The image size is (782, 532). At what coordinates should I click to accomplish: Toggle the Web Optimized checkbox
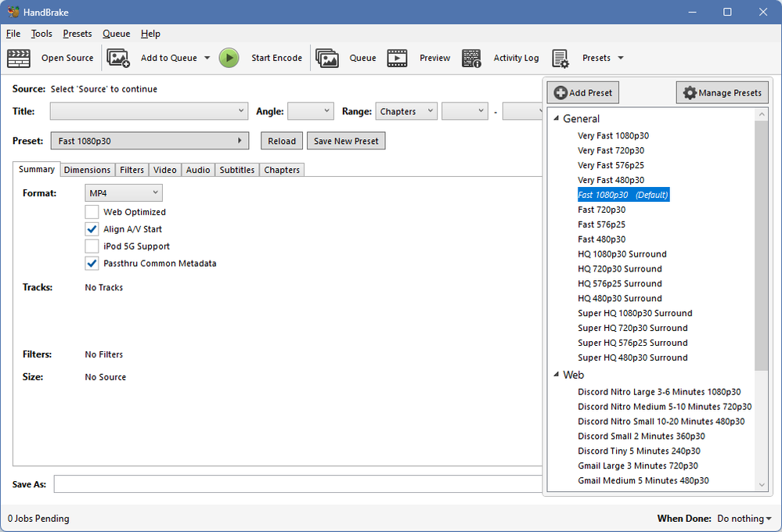coord(92,212)
